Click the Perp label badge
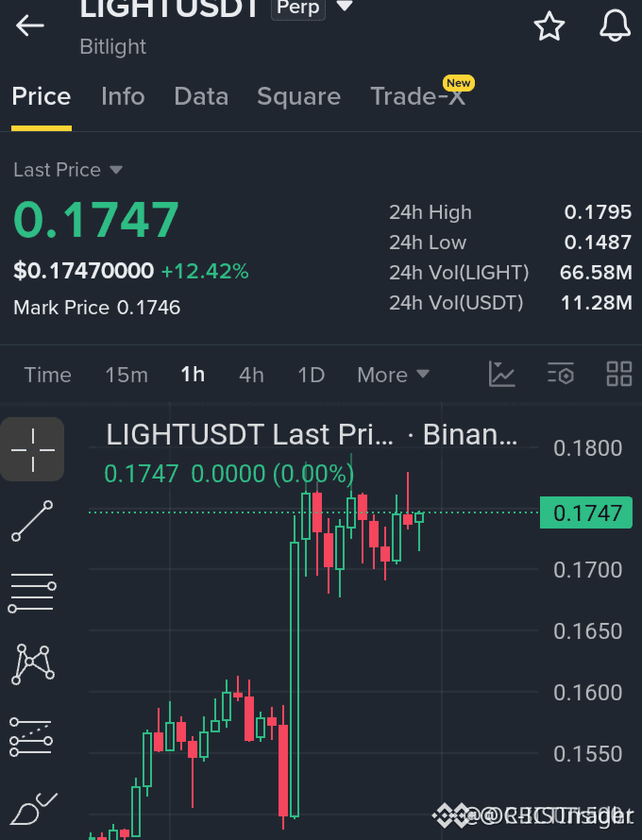This screenshot has width=642, height=840. pos(298,8)
